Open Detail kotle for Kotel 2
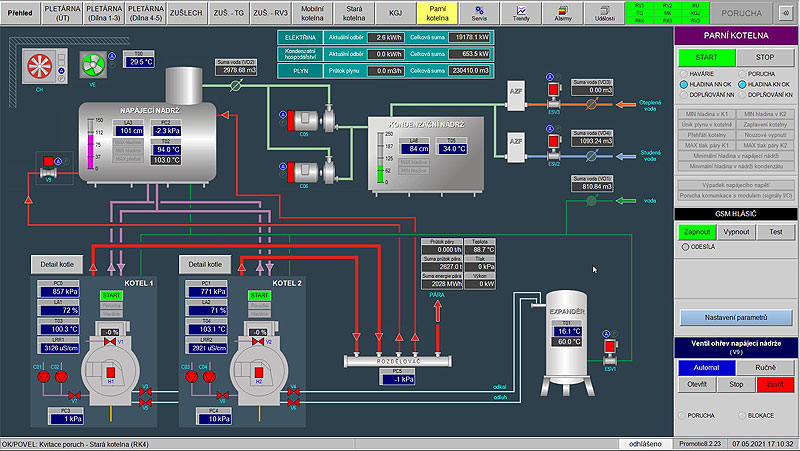Viewport: 800px width, 451px height. coord(205,264)
